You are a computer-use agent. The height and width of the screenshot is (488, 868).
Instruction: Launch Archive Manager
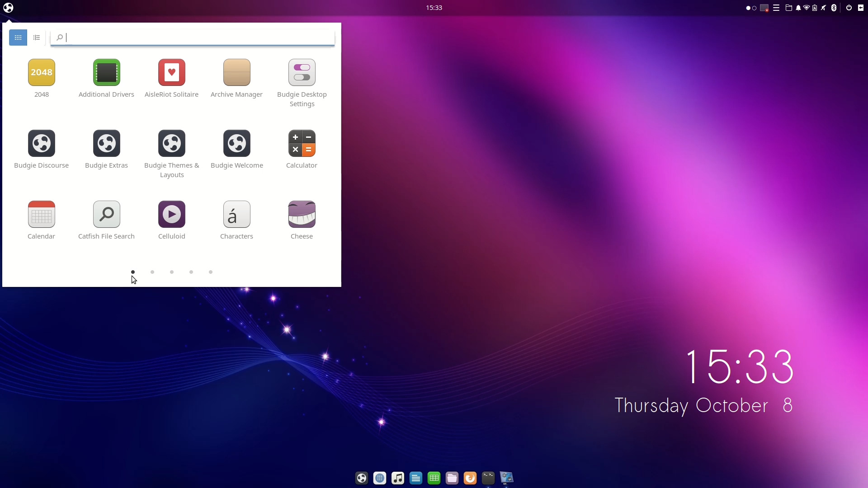[x=236, y=72]
